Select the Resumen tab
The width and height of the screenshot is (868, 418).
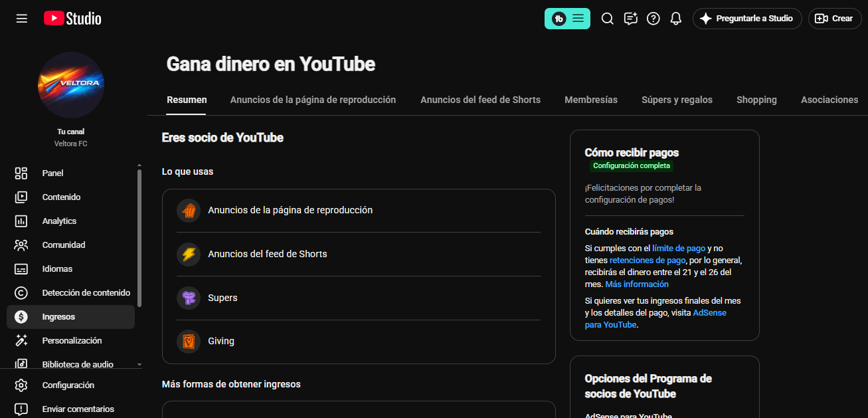click(x=187, y=100)
